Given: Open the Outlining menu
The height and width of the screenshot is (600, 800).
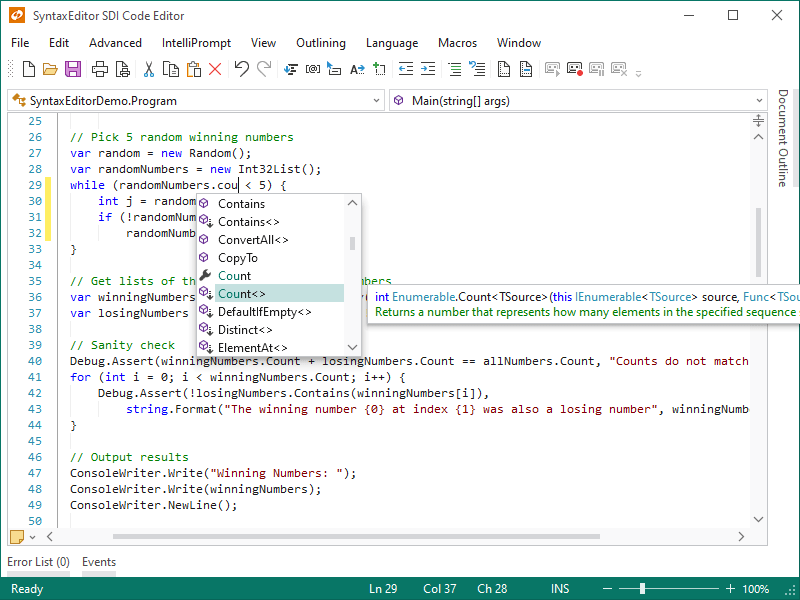Looking at the screenshot, I should pyautogui.click(x=321, y=43).
